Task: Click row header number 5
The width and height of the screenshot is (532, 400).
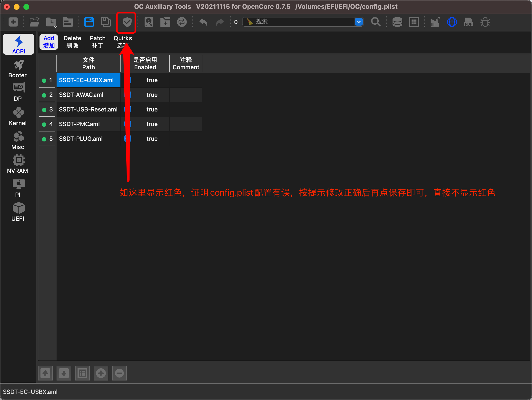Action: coord(48,139)
